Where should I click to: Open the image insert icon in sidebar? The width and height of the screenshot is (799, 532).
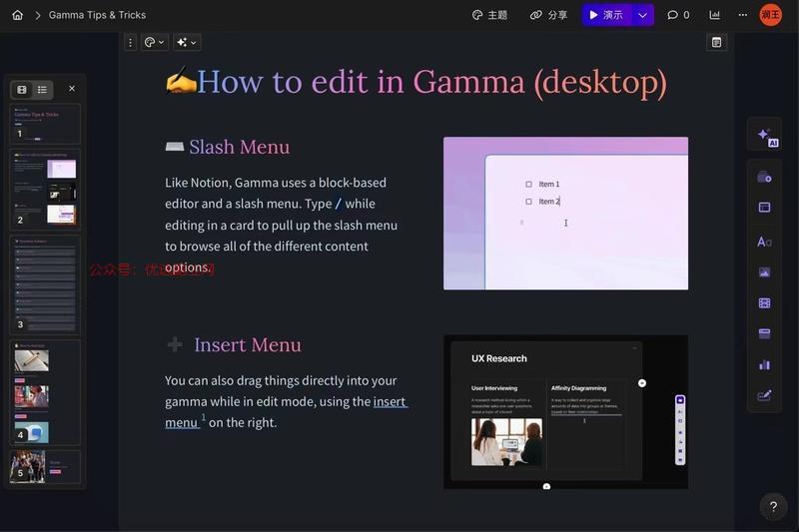[764, 272]
